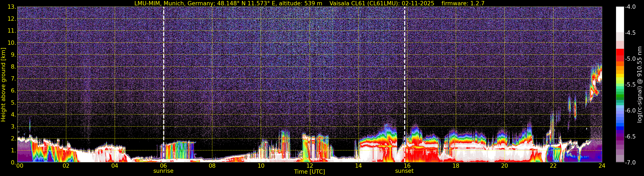Image resolution: width=644 pixels, height=176 pixels.
Task: Click the '3.' height axis tick label
Action: coord(13,127)
